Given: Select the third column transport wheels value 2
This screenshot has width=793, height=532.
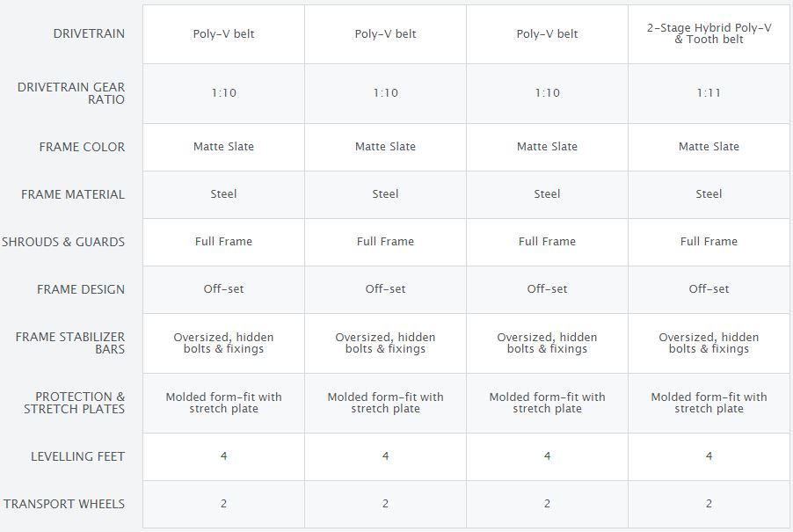Looking at the screenshot, I should (547, 504).
